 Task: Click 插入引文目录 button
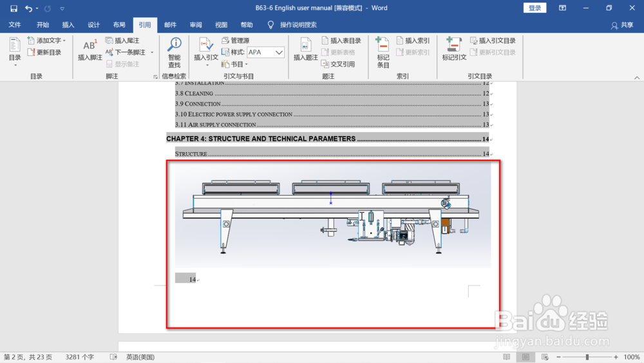pyautogui.click(x=493, y=40)
